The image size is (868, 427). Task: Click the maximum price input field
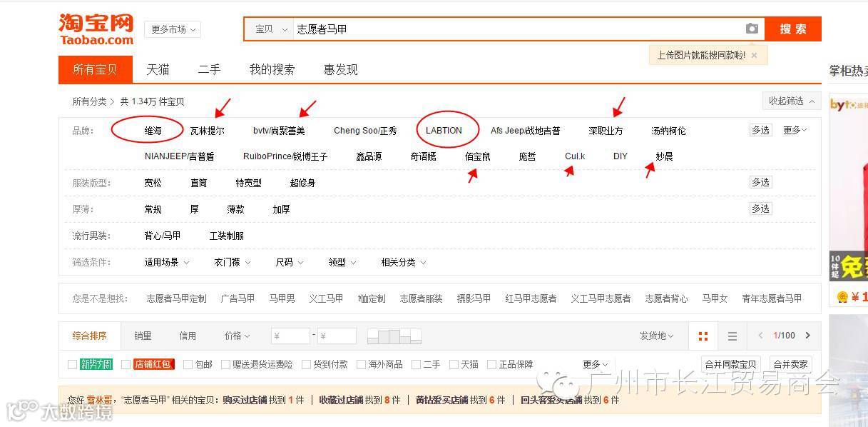click(337, 336)
